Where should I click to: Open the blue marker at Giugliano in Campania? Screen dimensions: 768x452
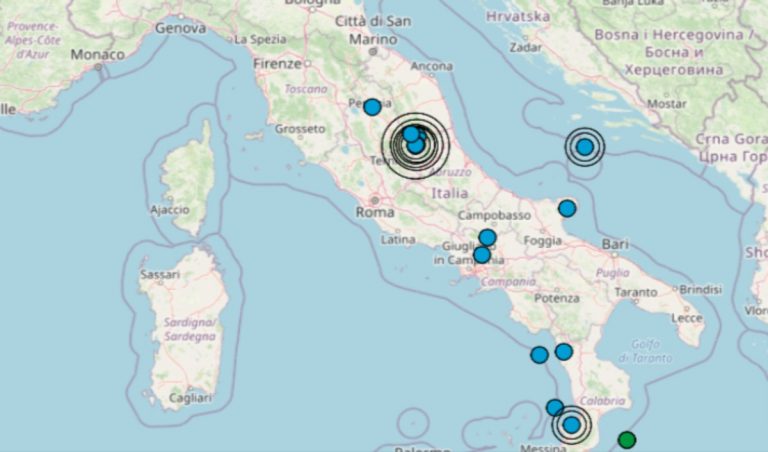point(481,255)
